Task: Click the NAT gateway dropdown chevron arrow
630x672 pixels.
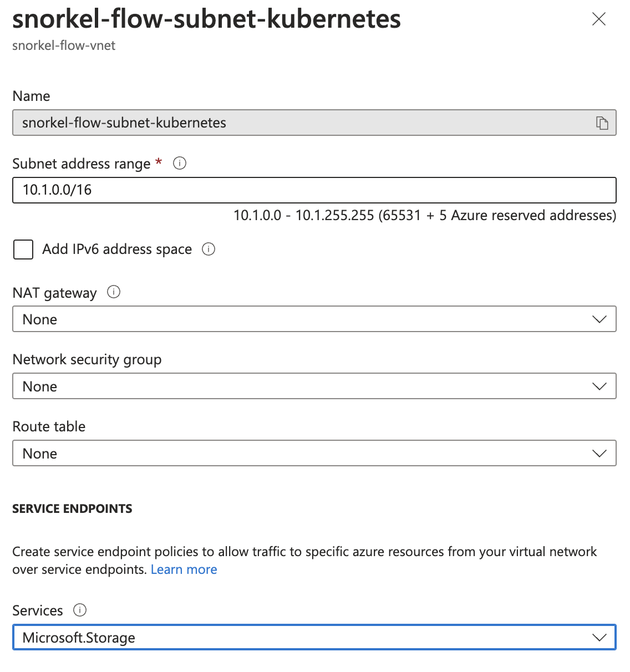Action: pyautogui.click(x=599, y=319)
